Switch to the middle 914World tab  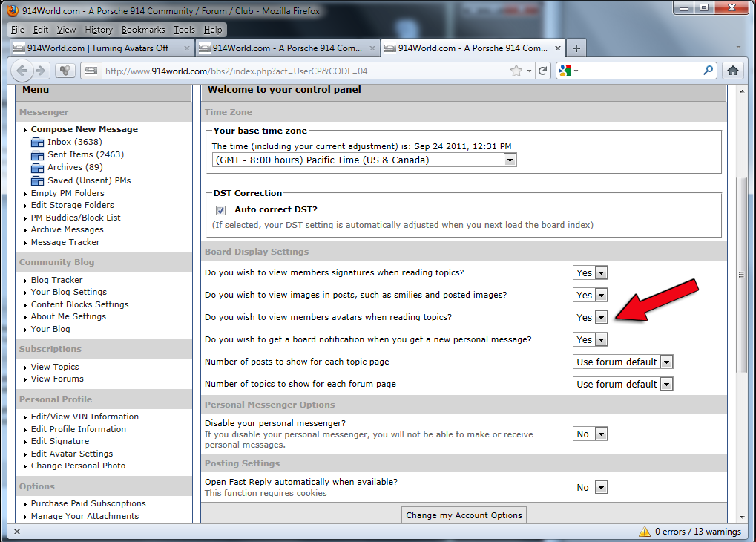point(287,48)
